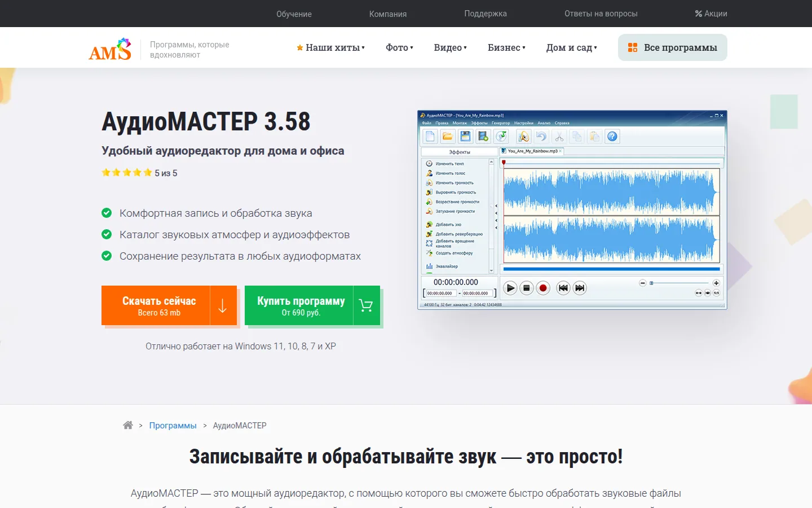This screenshot has height=508, width=812.
Task: Click the Undo arrow icon in toolbar
Action: [x=541, y=136]
